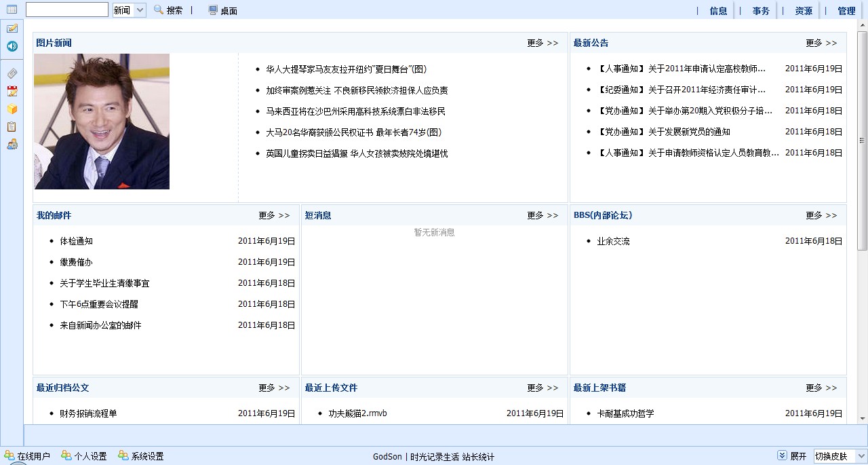Select the announcement speaker icon in sidebar

12,46
